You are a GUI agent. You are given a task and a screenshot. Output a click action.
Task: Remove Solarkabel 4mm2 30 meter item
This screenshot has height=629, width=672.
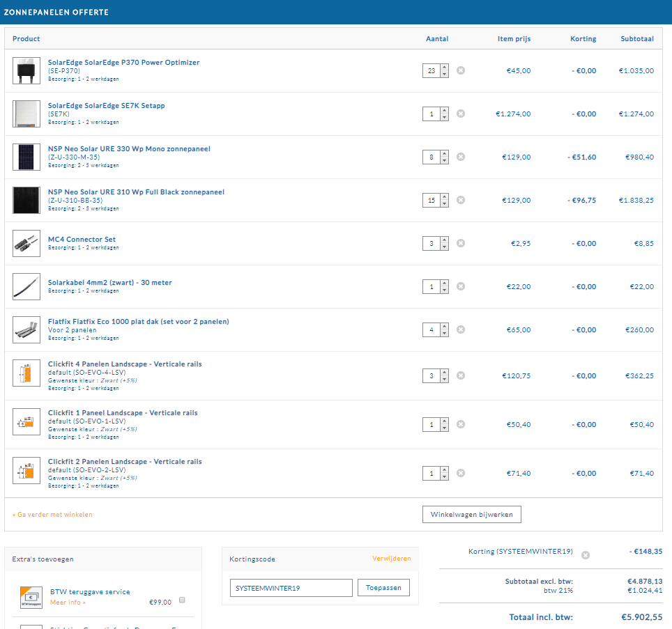point(461,286)
